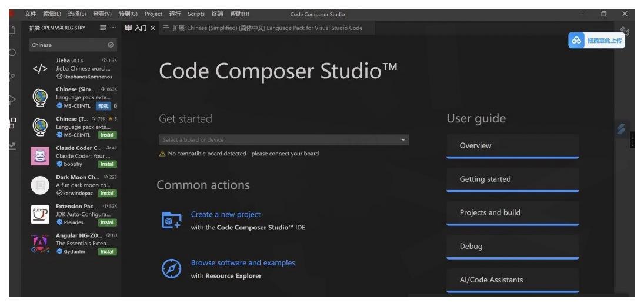The height and width of the screenshot is (306, 644).
Task: Open the 查看(V) menu
Action: point(102,14)
